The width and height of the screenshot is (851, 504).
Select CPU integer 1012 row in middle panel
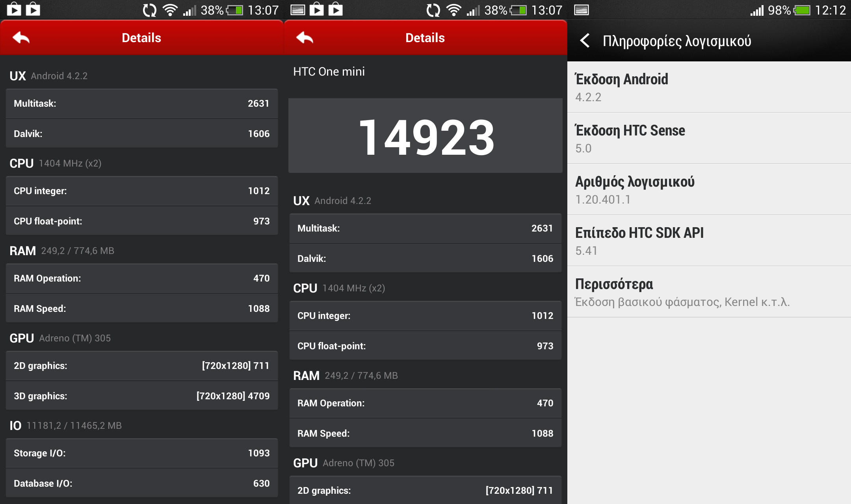425,316
